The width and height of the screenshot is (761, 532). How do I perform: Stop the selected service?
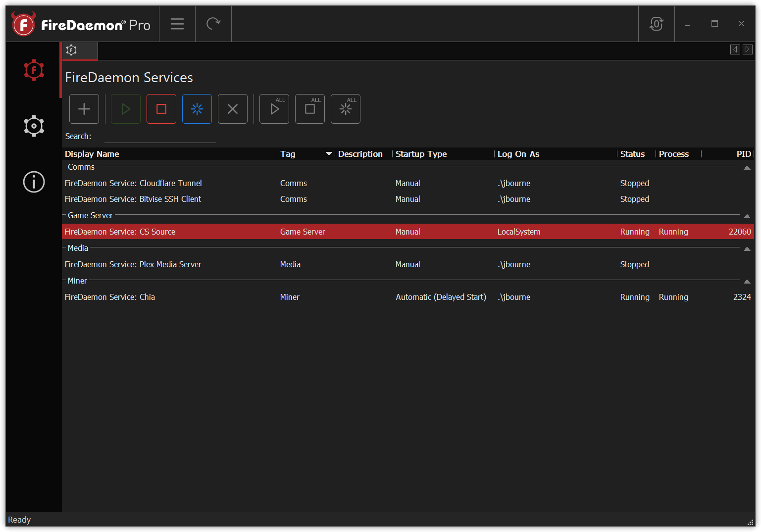pyautogui.click(x=161, y=109)
